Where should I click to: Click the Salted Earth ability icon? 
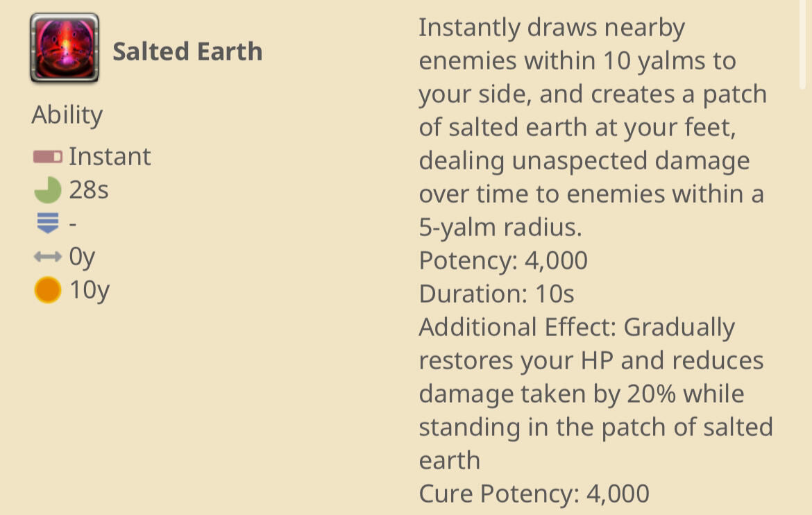point(65,49)
